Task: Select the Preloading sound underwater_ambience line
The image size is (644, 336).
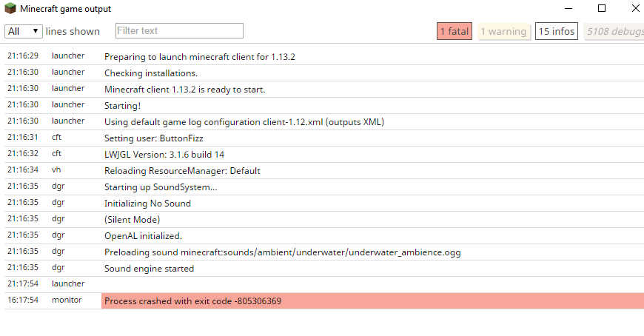Action: (282, 252)
